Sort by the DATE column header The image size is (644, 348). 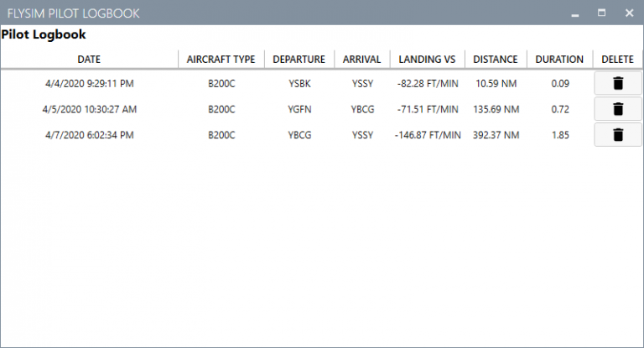88,60
